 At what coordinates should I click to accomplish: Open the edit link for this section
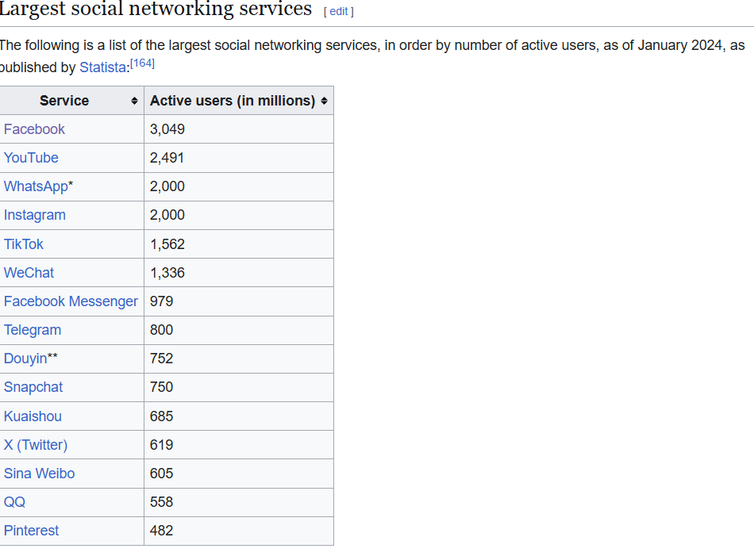coord(339,12)
